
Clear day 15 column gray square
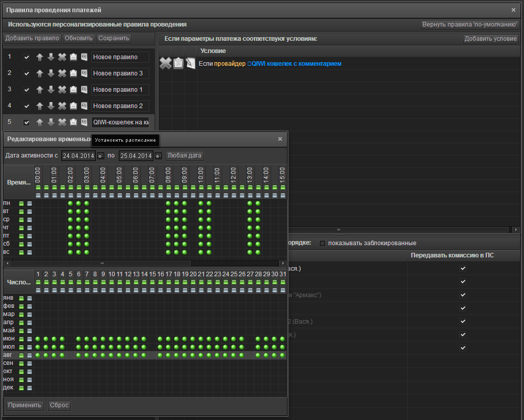point(152,291)
